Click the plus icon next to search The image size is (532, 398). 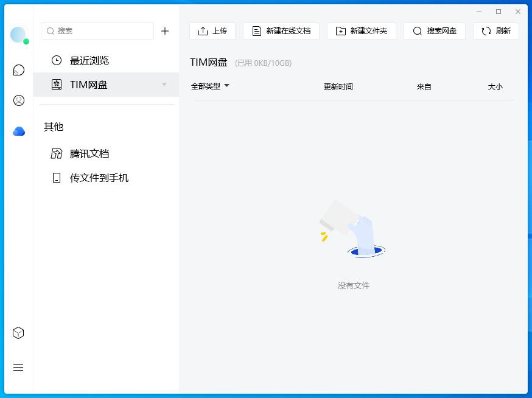point(165,31)
